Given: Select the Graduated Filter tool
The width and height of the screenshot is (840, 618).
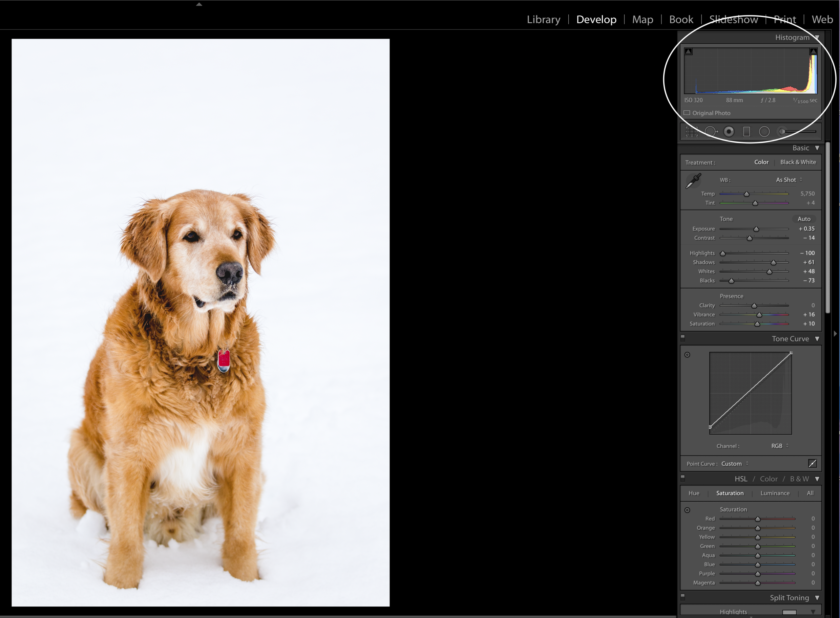Looking at the screenshot, I should (x=746, y=132).
